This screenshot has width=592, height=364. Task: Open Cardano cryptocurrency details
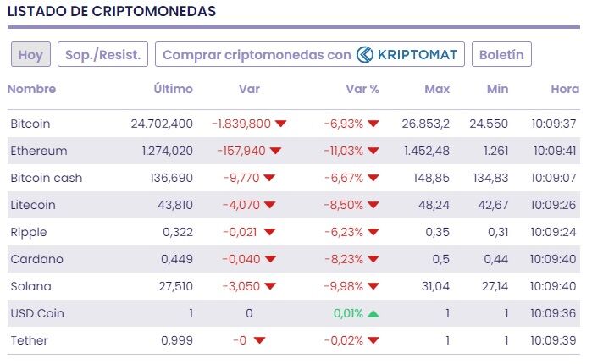pos(36,259)
